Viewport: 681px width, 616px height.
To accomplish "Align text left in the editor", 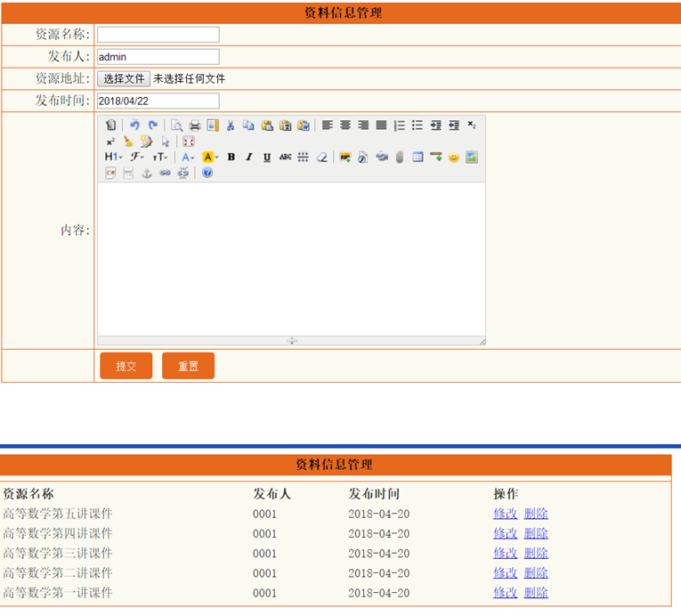I will coord(328,126).
